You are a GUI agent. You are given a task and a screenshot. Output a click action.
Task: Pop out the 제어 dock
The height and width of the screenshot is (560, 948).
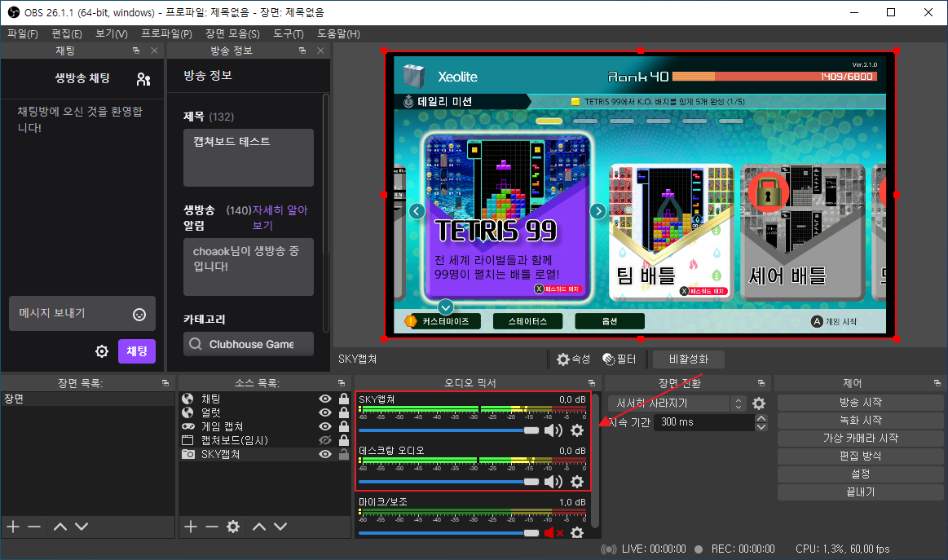point(937,383)
